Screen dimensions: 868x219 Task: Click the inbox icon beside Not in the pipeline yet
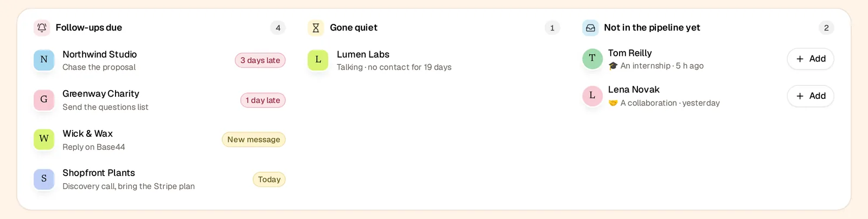[590, 28]
